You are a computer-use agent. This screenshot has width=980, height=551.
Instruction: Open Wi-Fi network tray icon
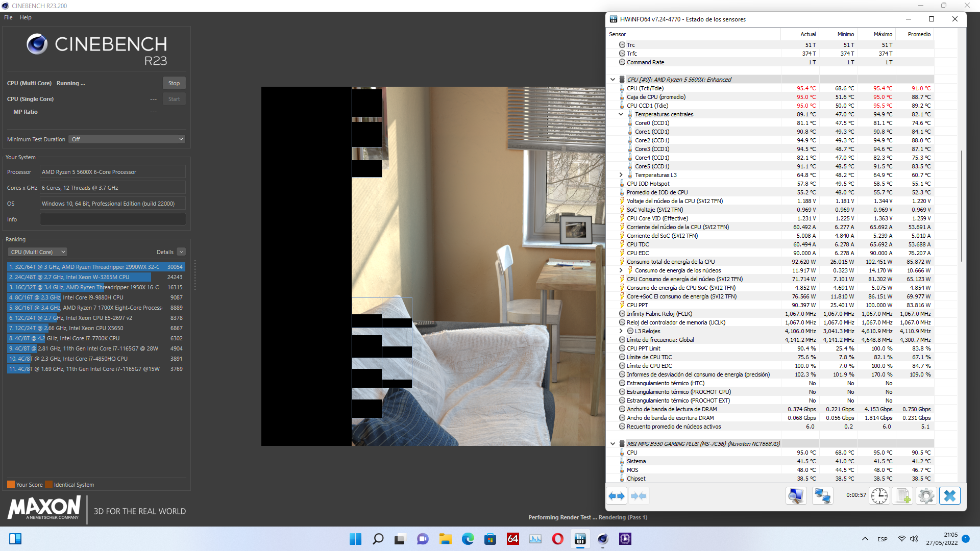pos(901,539)
